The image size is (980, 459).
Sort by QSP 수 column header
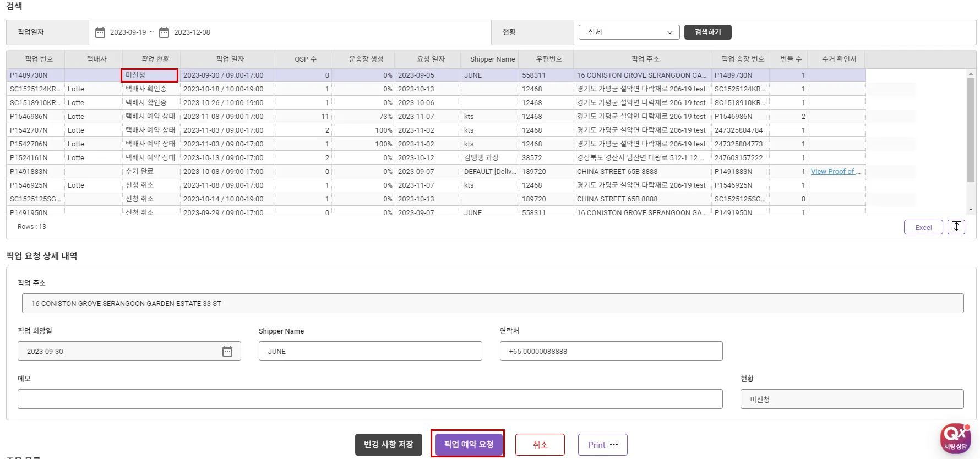(x=303, y=59)
